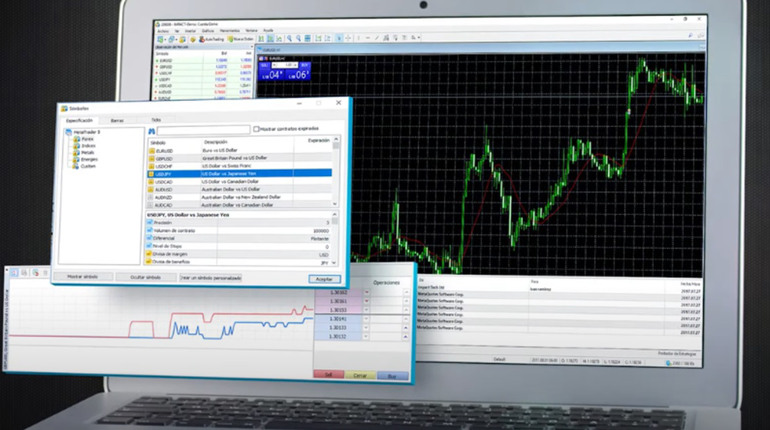Open the Archivo menu
Screen dimensions: 770x430
tap(163, 31)
